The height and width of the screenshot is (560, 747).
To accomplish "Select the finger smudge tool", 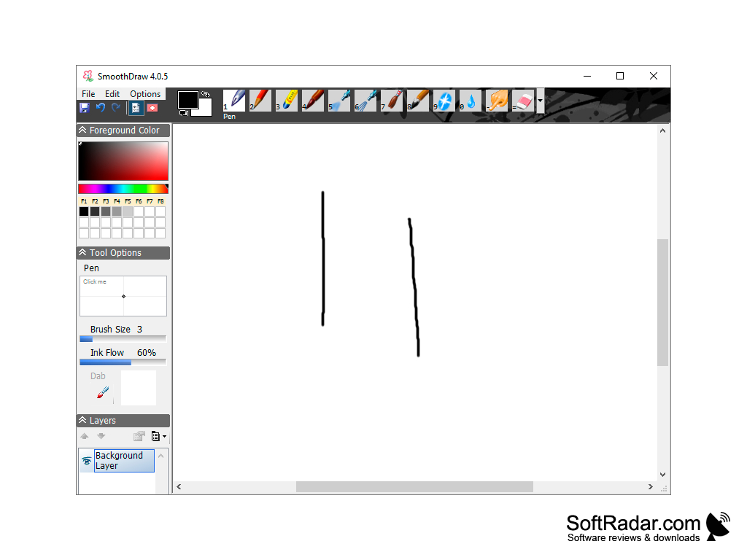I will [x=497, y=101].
